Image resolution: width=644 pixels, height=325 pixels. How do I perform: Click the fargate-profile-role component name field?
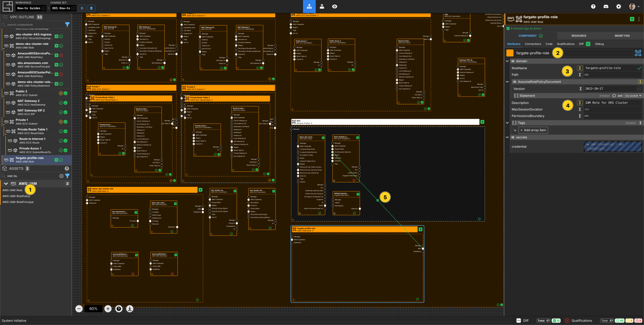click(x=574, y=53)
